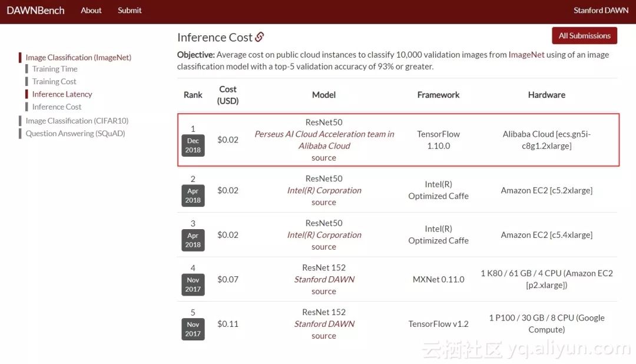This screenshot has width=636, height=364.
Task: Open the About menu item
Action: click(x=91, y=10)
